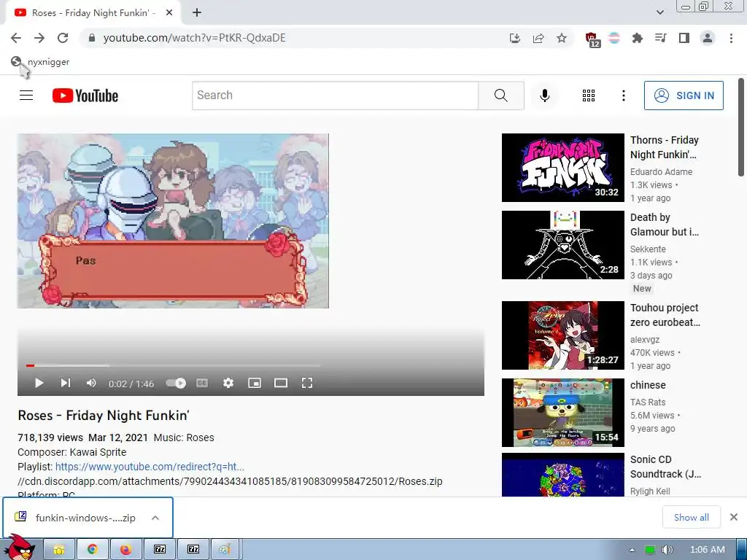747x560 pixels.
Task: Enter full screen mode
Action: click(307, 383)
